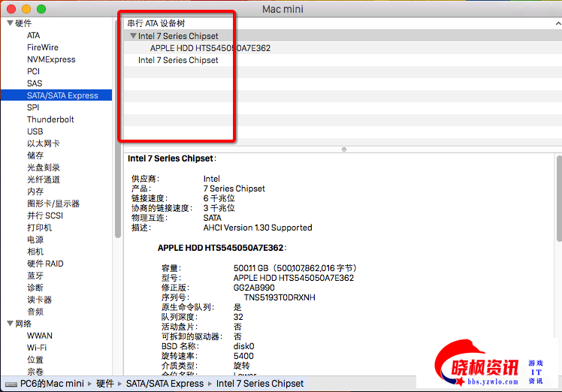The image size is (562, 392).
Task: Select 宗卷 under 网络
Action: click(x=35, y=371)
